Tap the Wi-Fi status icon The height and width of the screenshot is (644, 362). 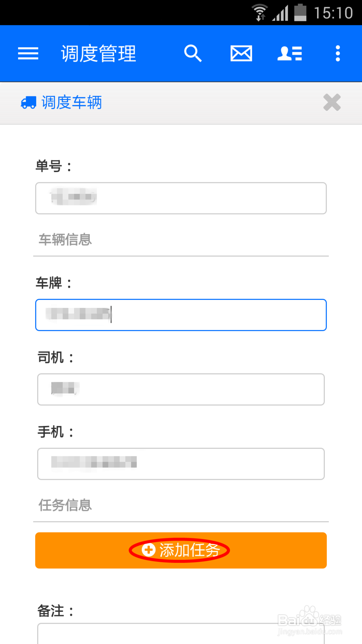[260, 13]
